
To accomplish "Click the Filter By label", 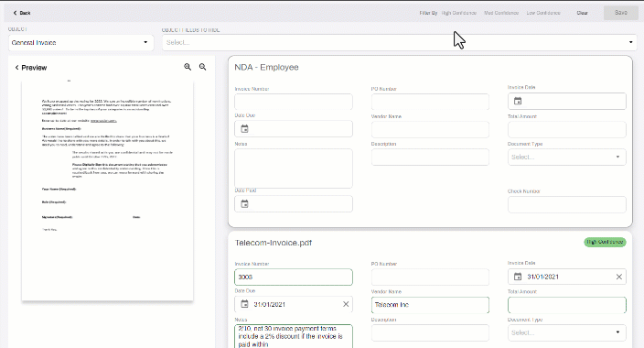I will tap(428, 13).
